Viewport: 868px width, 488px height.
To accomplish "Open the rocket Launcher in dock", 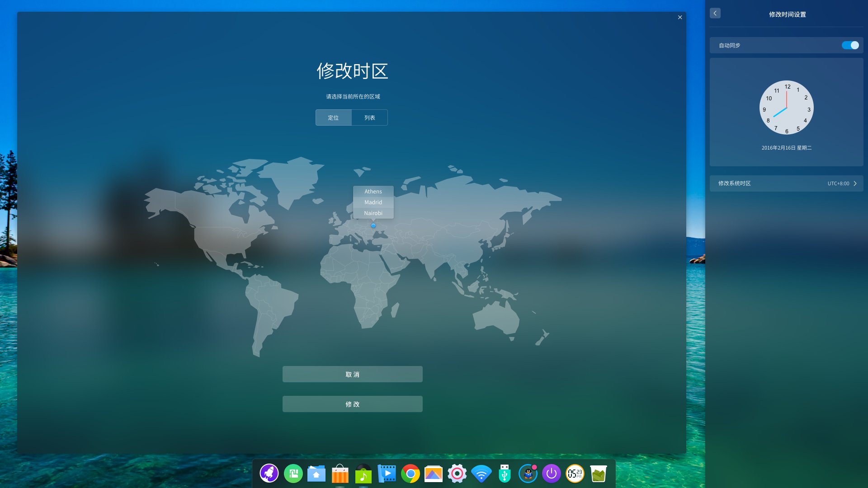I will [269, 474].
